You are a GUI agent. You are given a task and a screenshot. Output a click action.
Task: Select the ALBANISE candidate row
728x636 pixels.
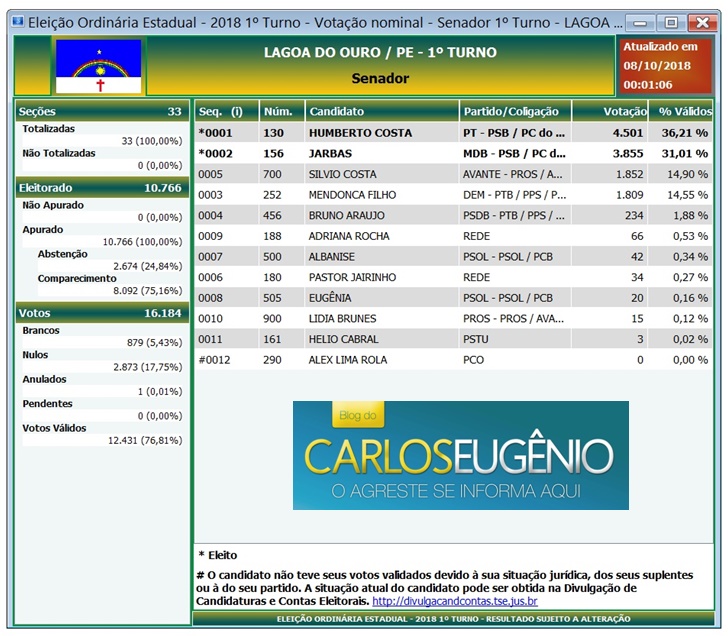coord(453,257)
